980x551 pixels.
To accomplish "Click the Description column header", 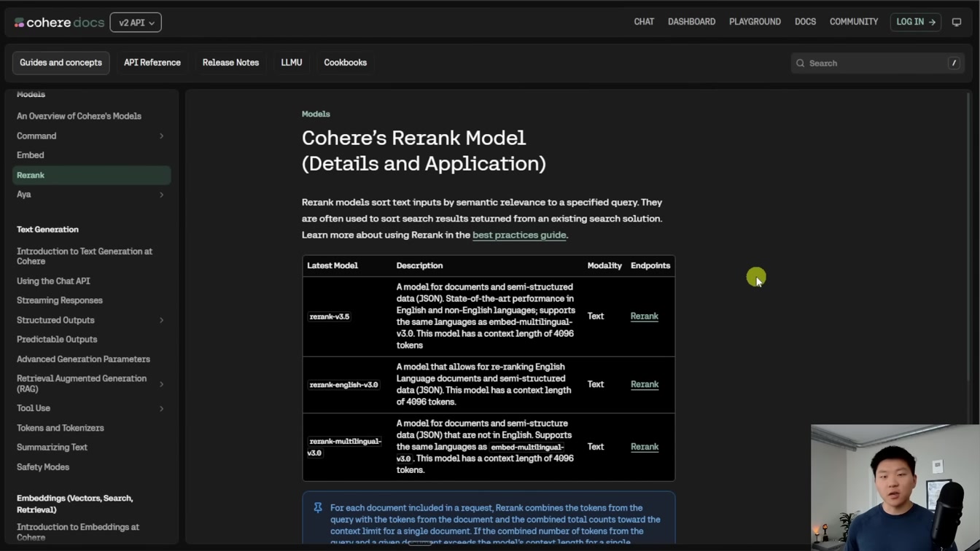I will coord(419,265).
